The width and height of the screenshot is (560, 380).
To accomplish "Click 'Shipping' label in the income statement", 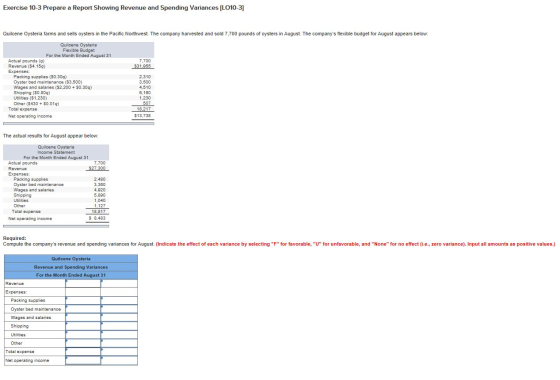I will click(x=22, y=195).
